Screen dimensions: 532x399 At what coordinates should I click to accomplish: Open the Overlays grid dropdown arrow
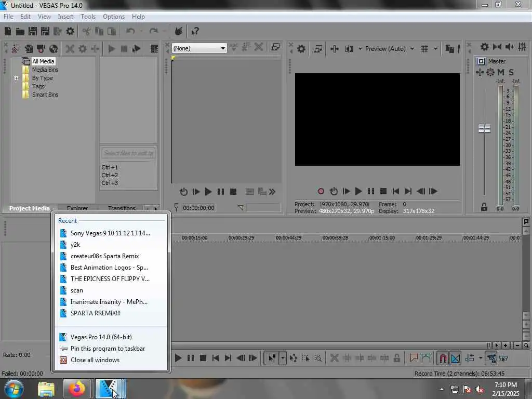click(x=435, y=49)
